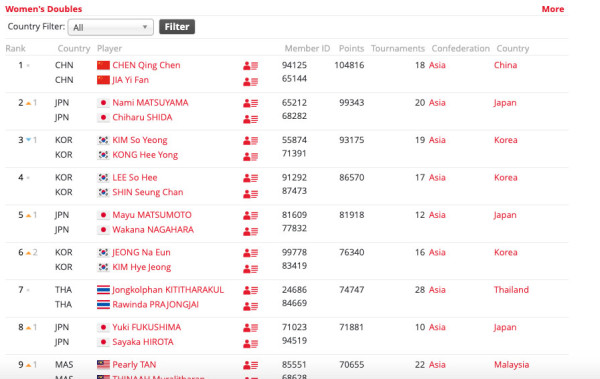Open player link LEE So Hee

tap(135, 178)
